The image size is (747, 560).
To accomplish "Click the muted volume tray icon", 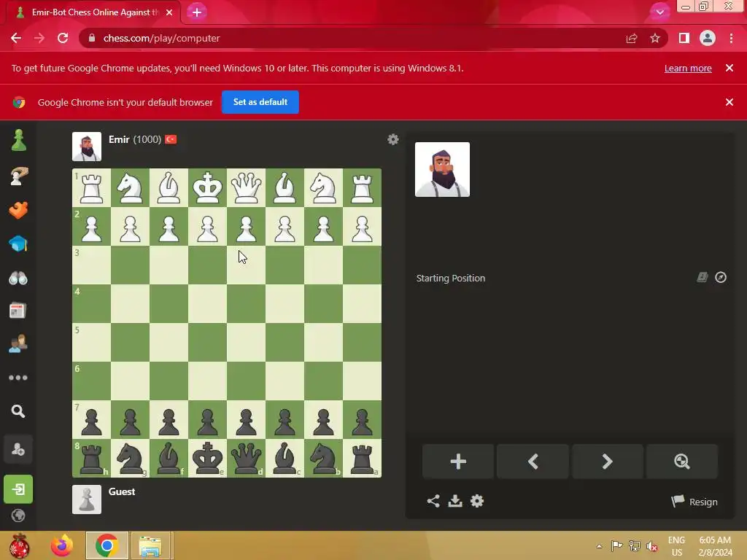I will click(651, 545).
